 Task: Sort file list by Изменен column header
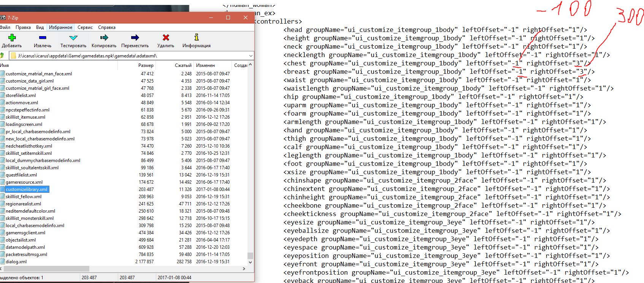205,65
